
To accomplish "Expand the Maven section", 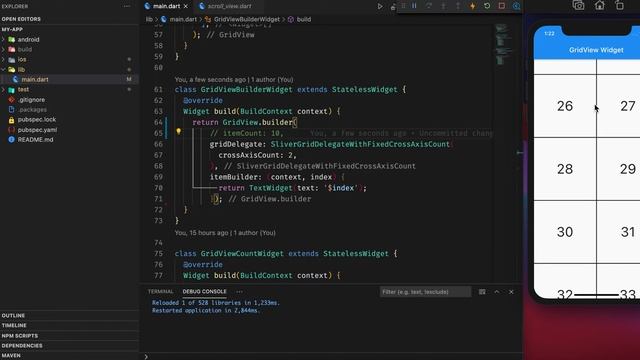I will [x=69, y=356].
